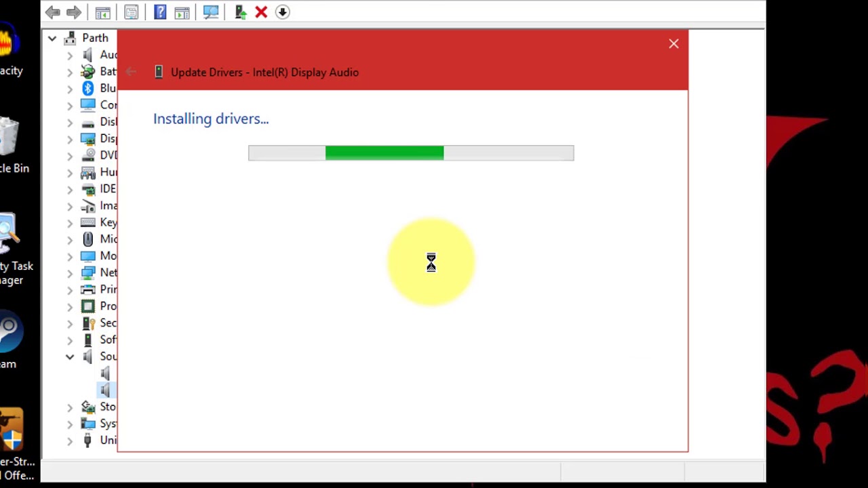
Task: Toggle the Show/Hide Action Pane toolbar icon
Action: pos(182,12)
